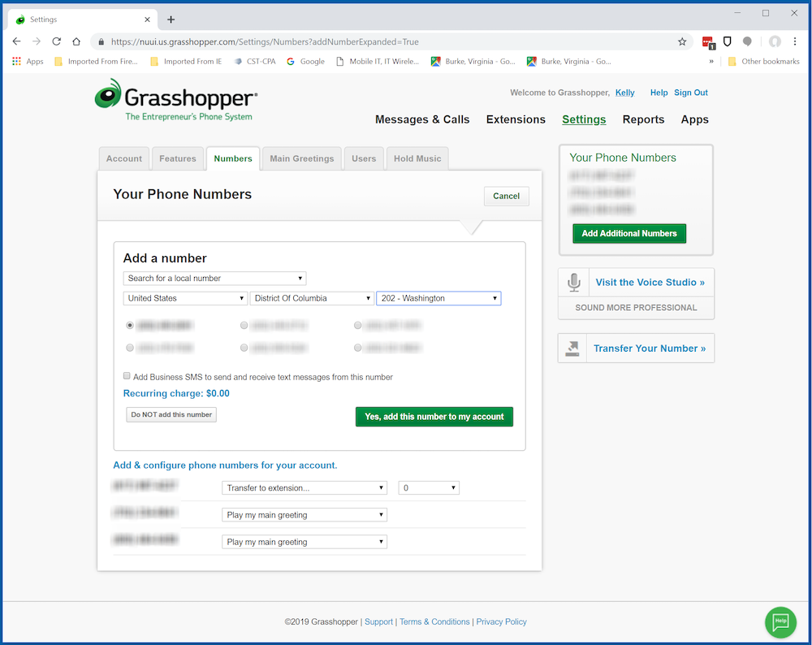Open the Search for a local number dropdown

(214, 278)
